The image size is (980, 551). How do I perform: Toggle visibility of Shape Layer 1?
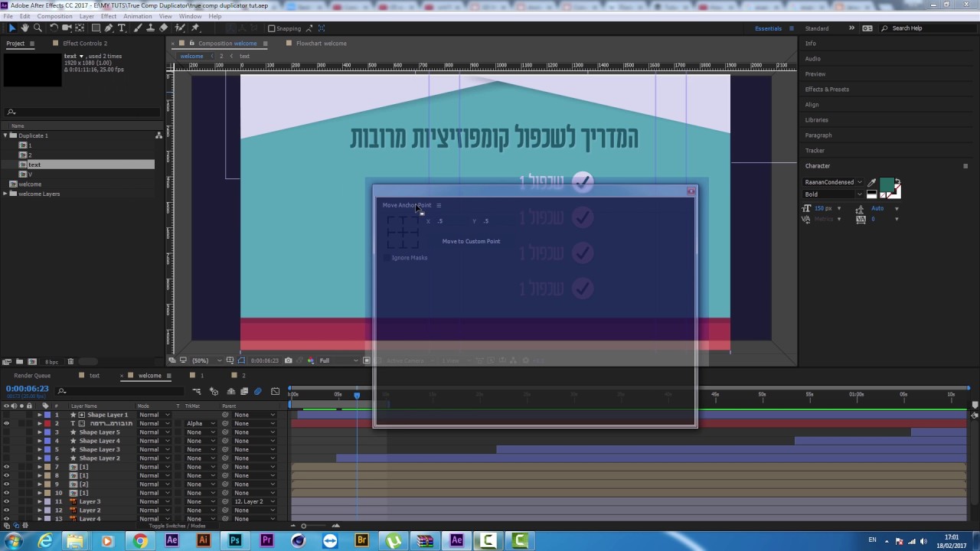6,415
